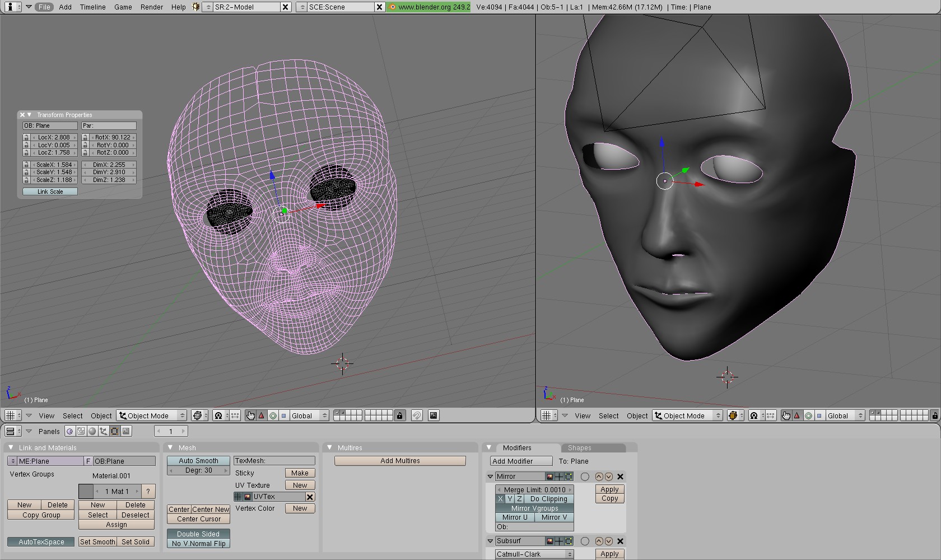Click the material color swatch beside Mat 1
The height and width of the screenshot is (560, 941).
pyautogui.click(x=86, y=492)
